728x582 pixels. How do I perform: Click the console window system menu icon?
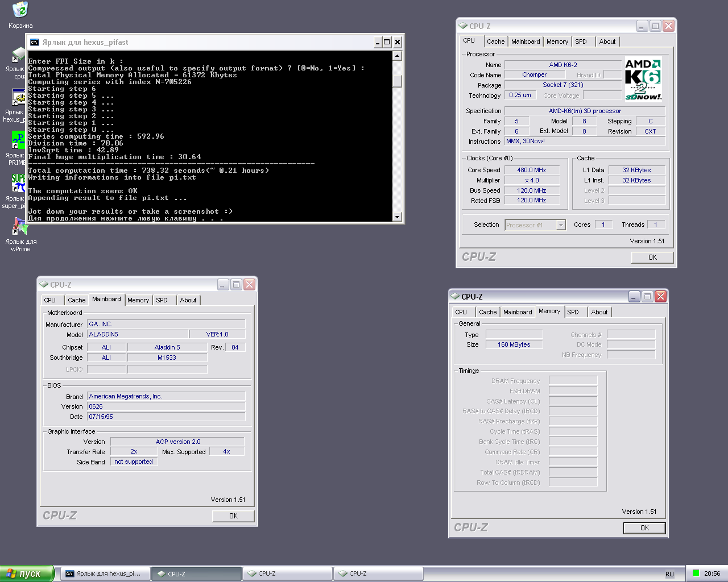point(35,42)
